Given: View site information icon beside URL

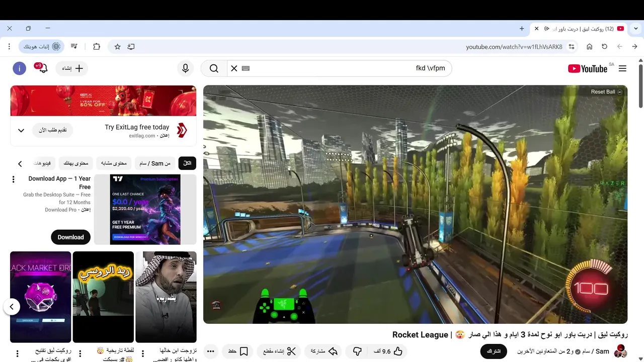Looking at the screenshot, I should [572, 47].
